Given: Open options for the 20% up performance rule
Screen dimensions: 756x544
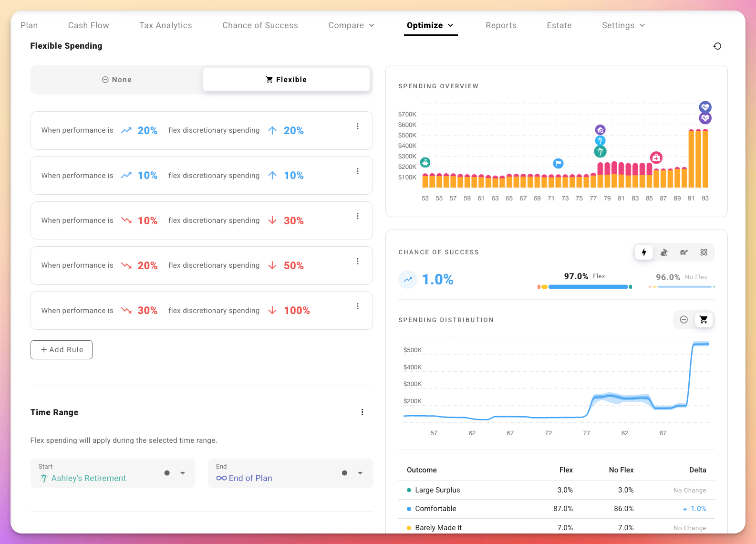Looking at the screenshot, I should [357, 126].
